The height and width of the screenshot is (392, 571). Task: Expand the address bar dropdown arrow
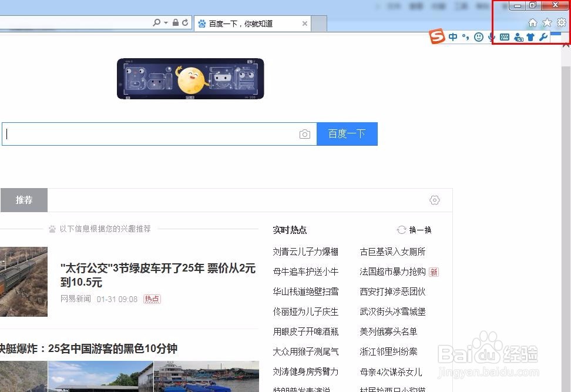[166, 22]
